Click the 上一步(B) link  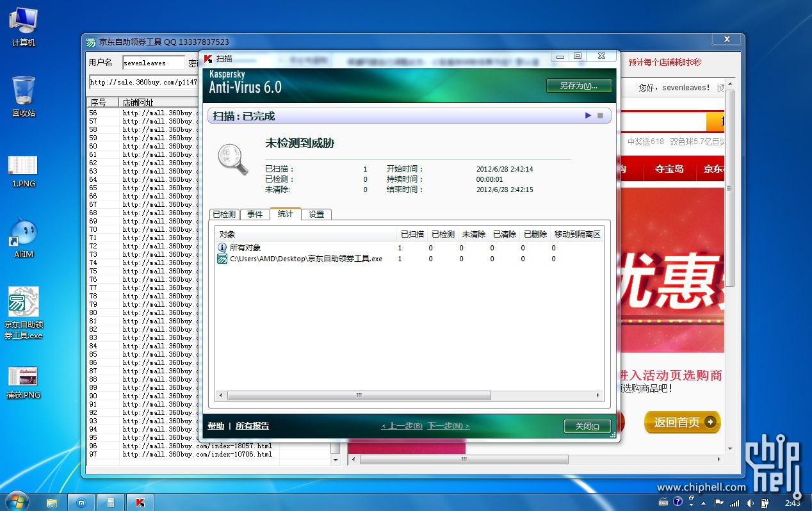(x=402, y=426)
